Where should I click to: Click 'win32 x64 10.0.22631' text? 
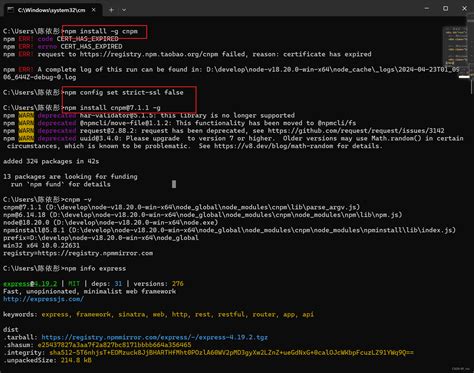click(41, 245)
